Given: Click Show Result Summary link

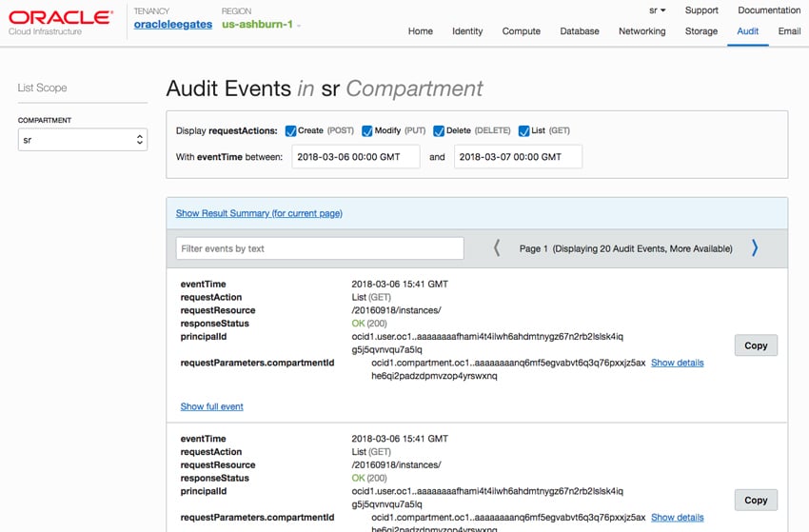Looking at the screenshot, I should (x=259, y=213).
